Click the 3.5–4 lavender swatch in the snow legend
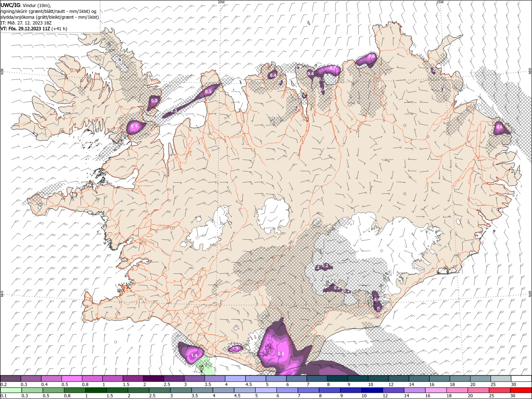This screenshot has width=532, height=399. (x=214, y=379)
